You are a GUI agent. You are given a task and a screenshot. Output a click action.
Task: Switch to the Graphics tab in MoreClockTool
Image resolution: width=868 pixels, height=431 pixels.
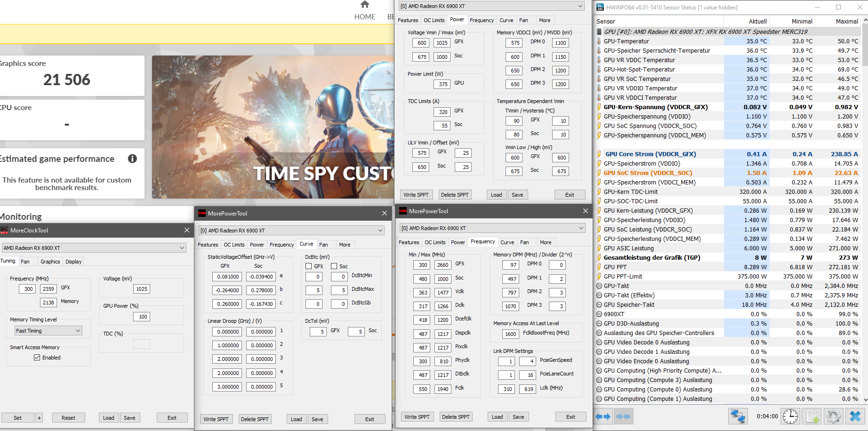coord(50,262)
